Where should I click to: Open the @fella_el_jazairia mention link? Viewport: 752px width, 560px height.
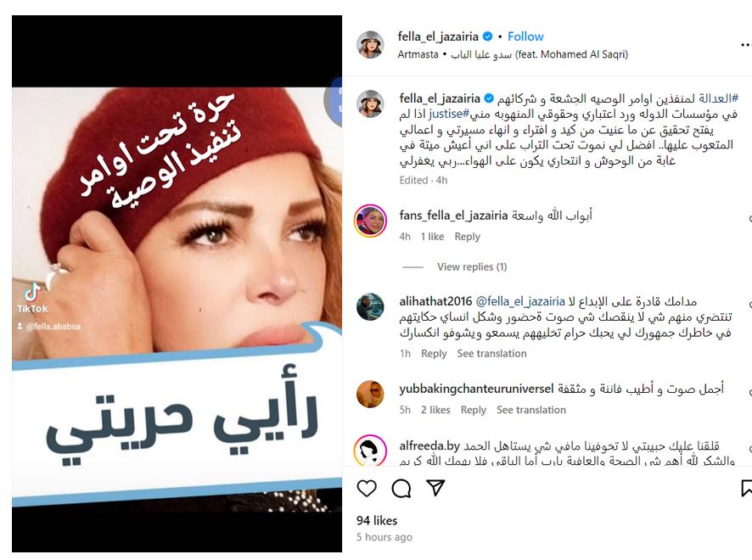(520, 301)
